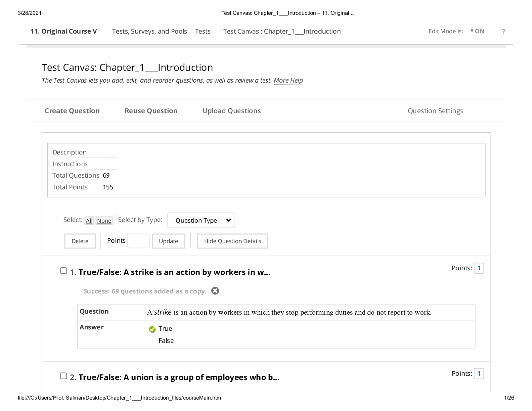Click the Update points button
Image resolution: width=532 pixels, height=411 pixels.
pos(168,241)
